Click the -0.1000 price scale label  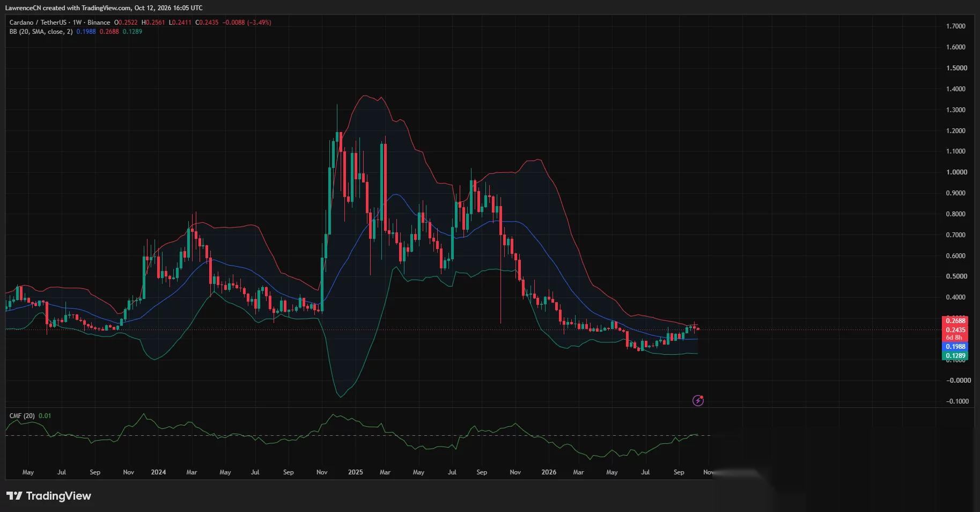click(957, 401)
